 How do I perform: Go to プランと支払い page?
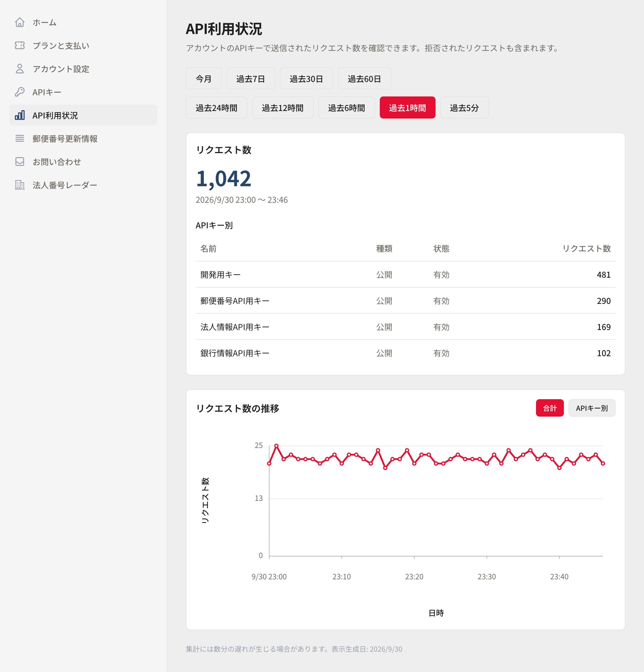(83, 46)
